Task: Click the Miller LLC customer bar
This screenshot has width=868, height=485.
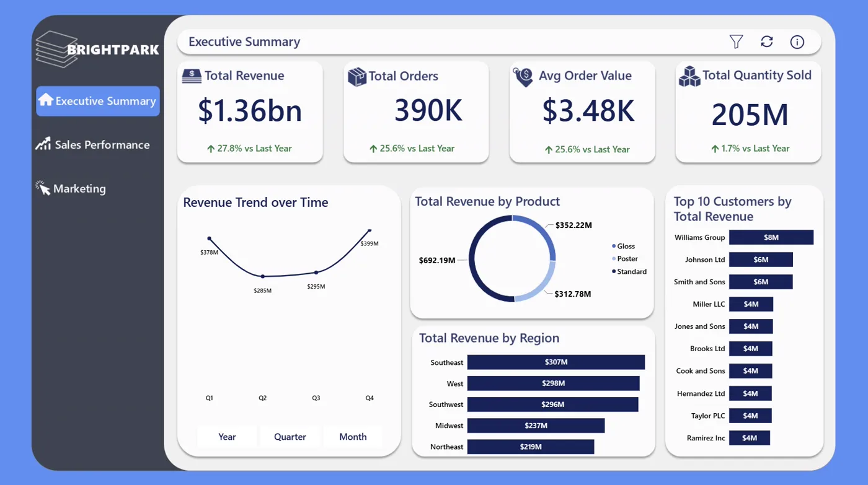Action: tap(751, 304)
